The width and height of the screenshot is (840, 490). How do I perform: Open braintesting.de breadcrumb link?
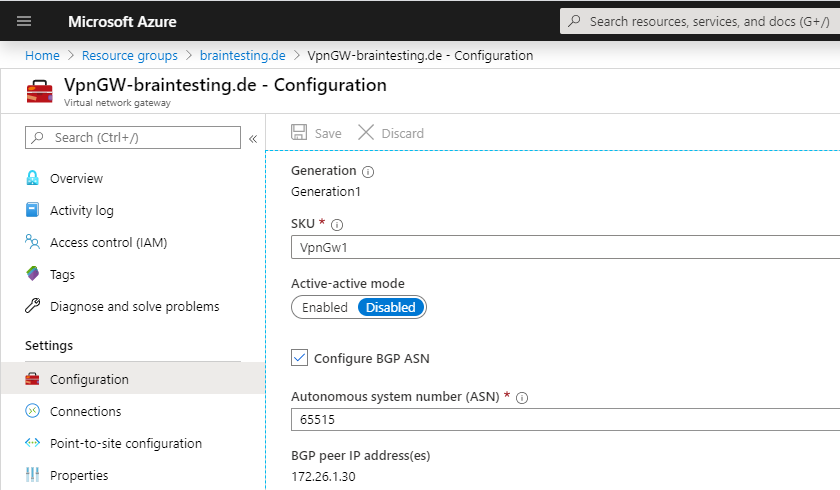tap(243, 56)
